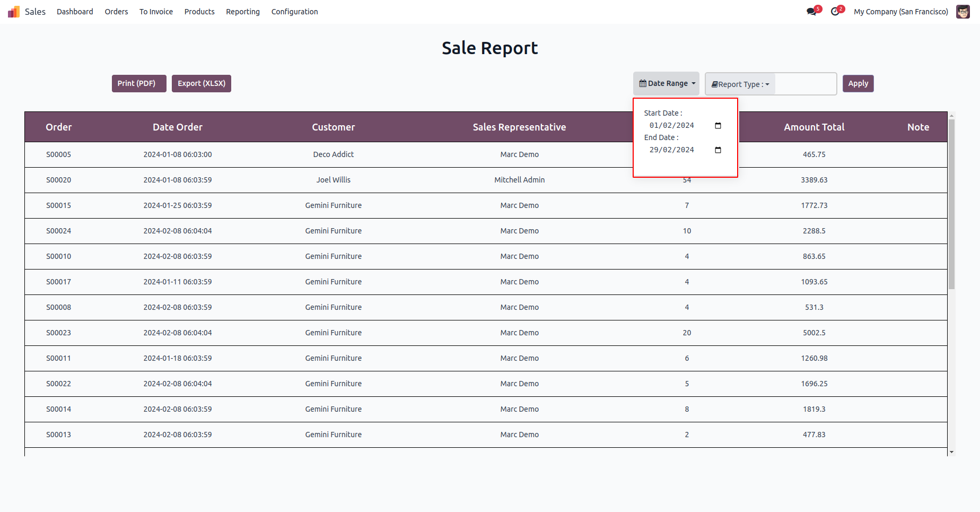Click the Report Type text field

pyautogui.click(x=805, y=84)
